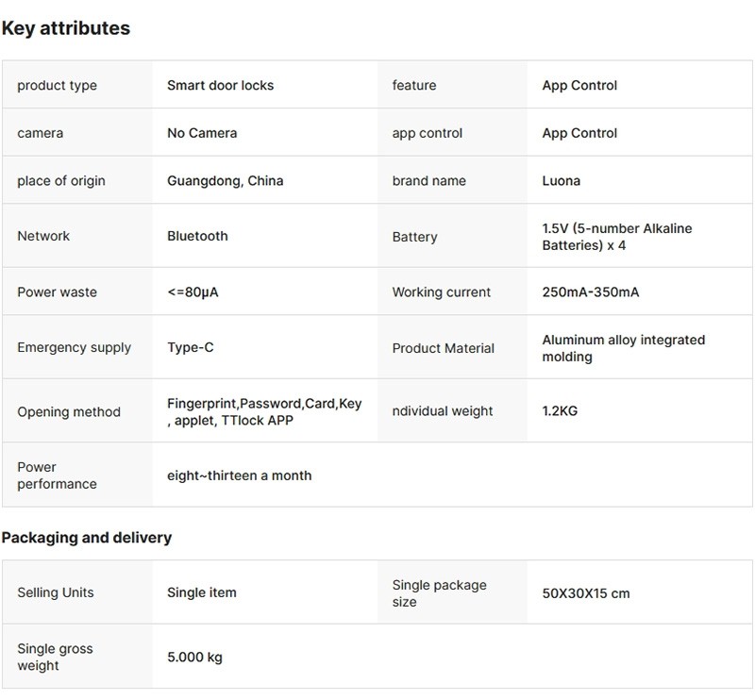Viewport: 755px width, 700px height.
Task: Click the 5.000 kg gross weight value
Action: pos(194,657)
